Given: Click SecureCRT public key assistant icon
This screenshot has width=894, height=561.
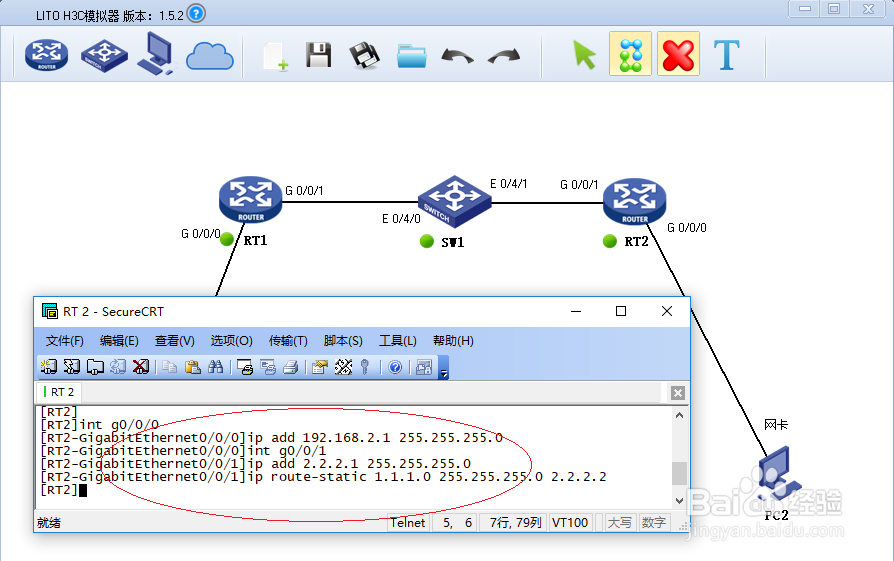Looking at the screenshot, I should (365, 367).
